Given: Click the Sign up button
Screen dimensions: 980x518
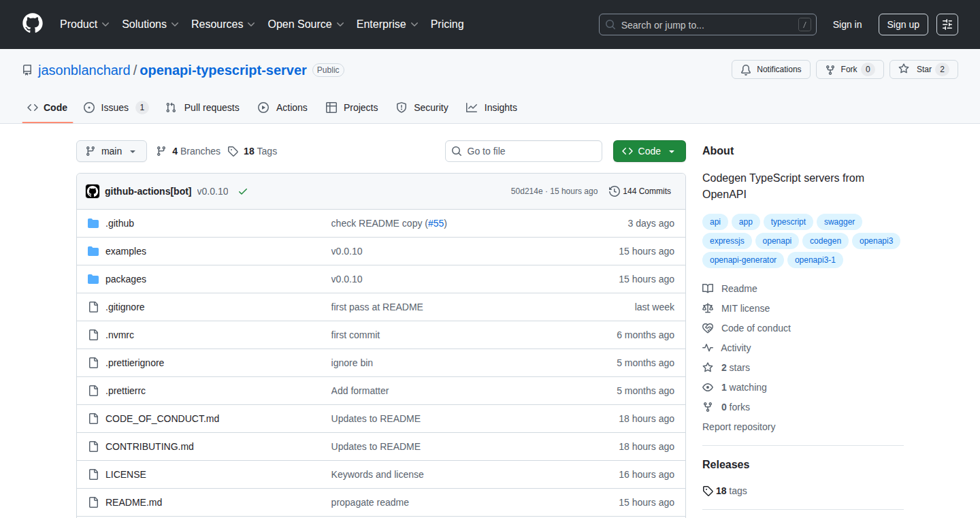Looking at the screenshot, I should (x=903, y=25).
